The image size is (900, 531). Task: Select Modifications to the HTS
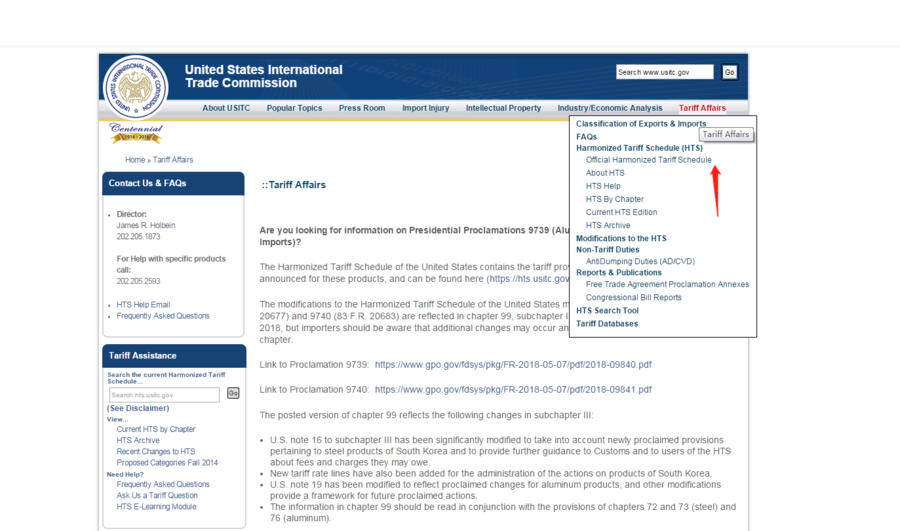click(x=621, y=238)
